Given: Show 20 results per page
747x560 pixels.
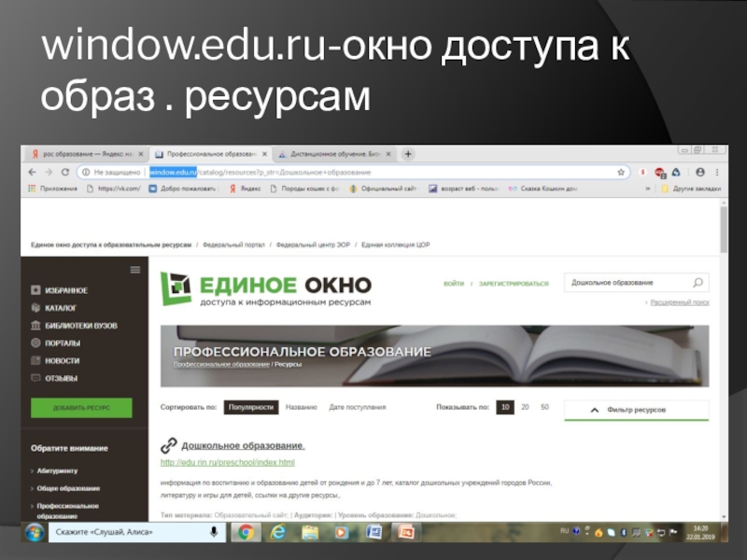Looking at the screenshot, I should (x=525, y=407).
